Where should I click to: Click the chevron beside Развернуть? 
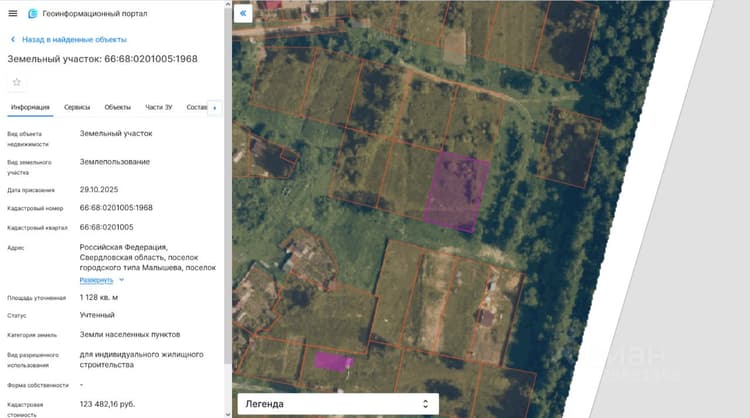[121, 280]
